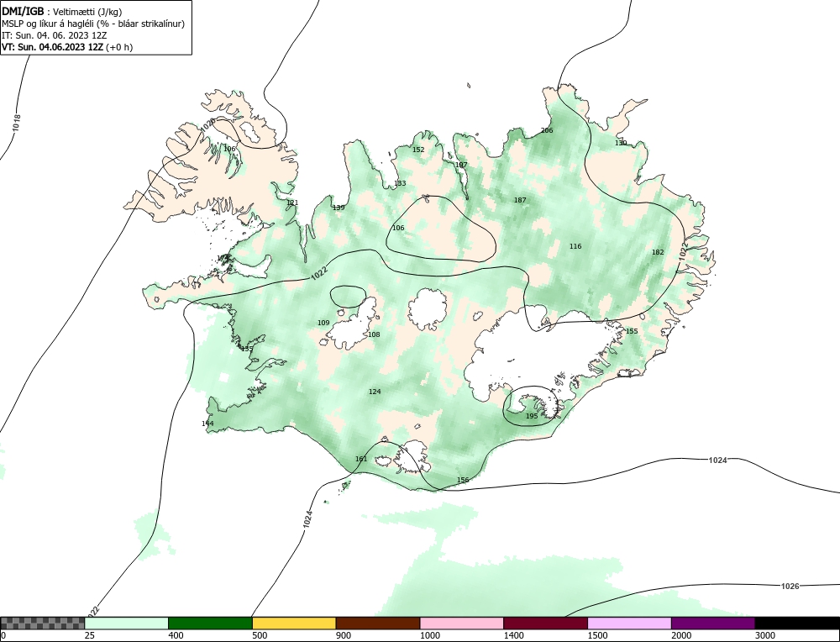The image size is (840, 642).
Task: Select the 121 map value
Action: [x=292, y=203]
